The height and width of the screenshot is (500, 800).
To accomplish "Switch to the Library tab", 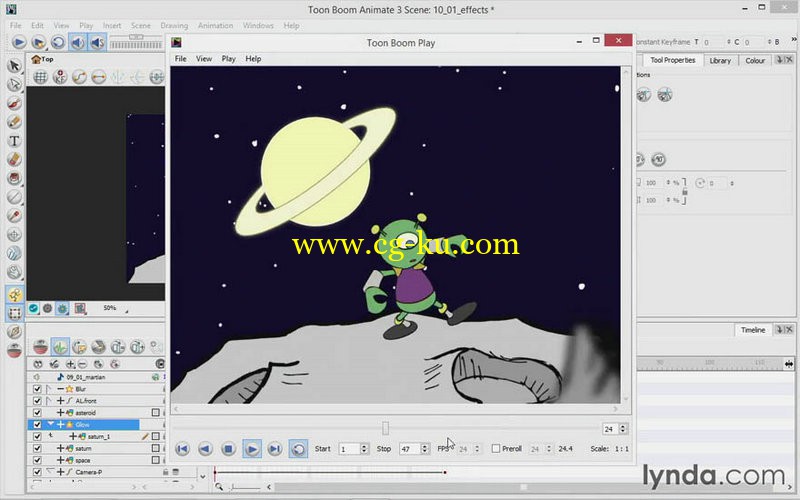I will pyautogui.click(x=720, y=60).
